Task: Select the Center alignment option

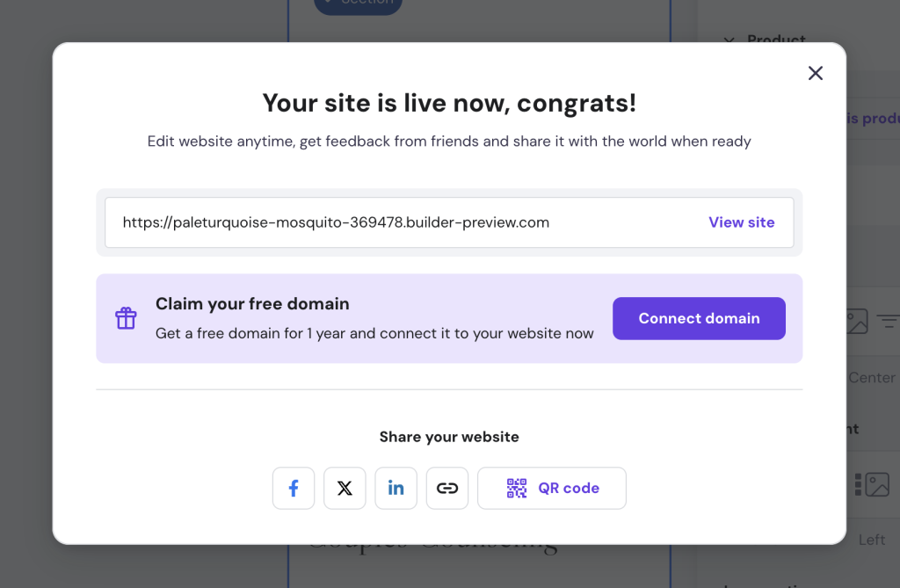Action: (871, 377)
